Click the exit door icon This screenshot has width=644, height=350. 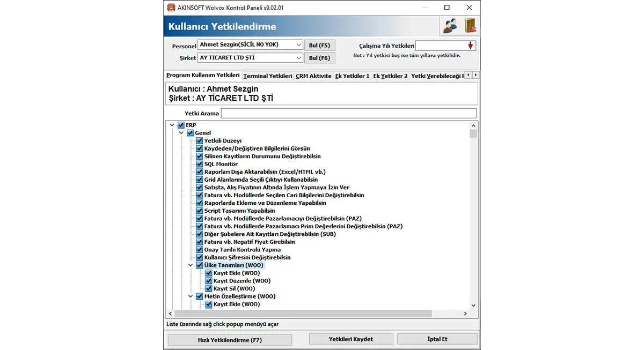(x=470, y=26)
